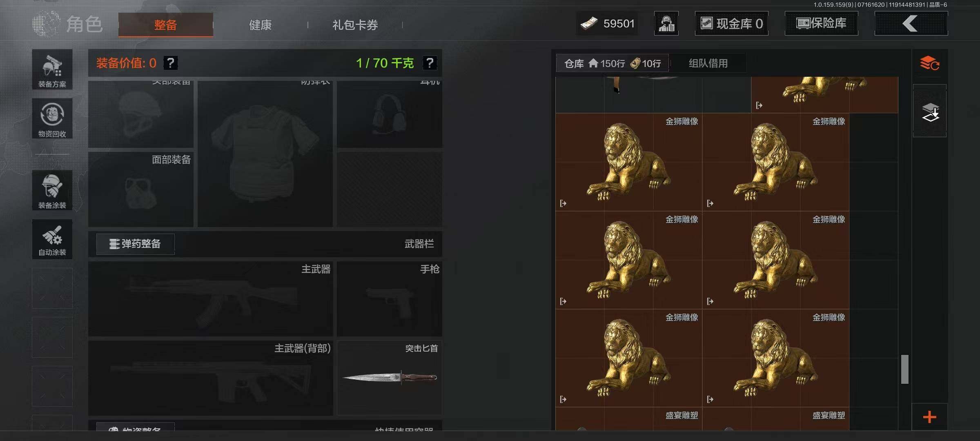
Task: Click the warehouse vertical scrollbar thumb
Action: pos(905,369)
